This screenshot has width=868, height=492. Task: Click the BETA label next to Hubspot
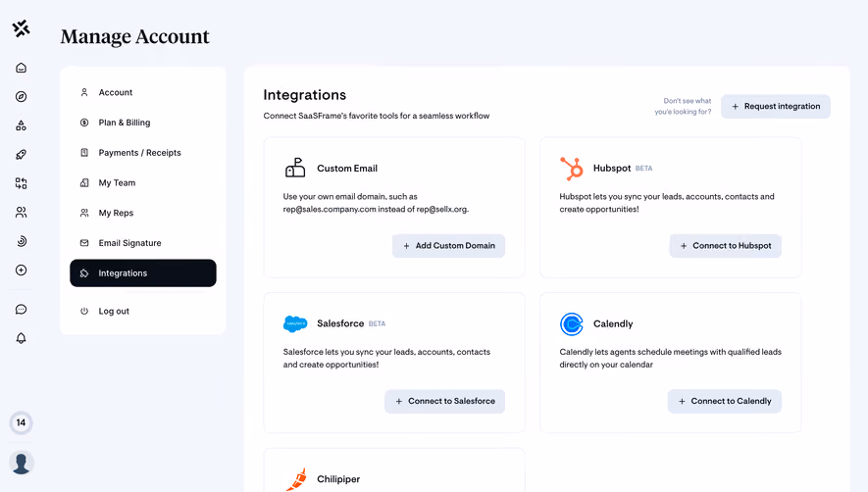click(643, 169)
